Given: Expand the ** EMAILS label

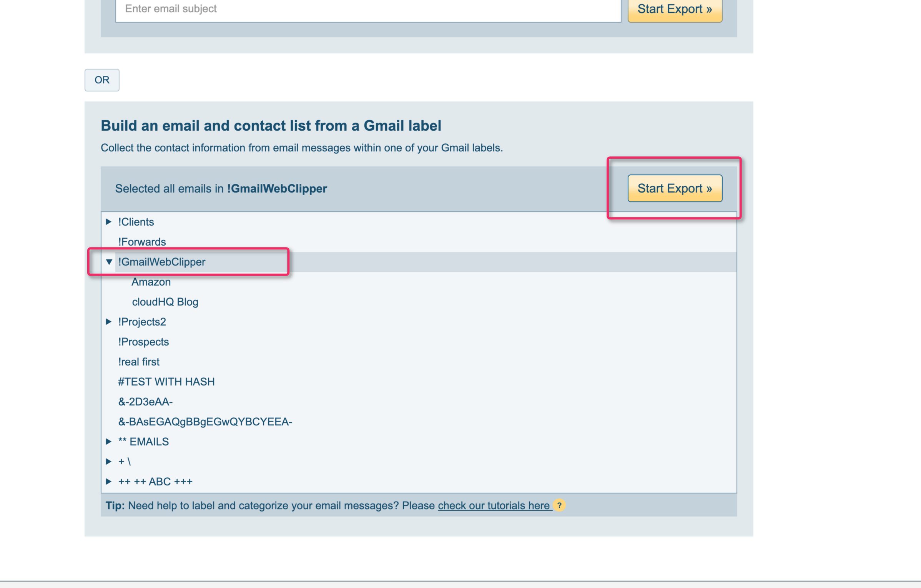Looking at the screenshot, I should [109, 442].
